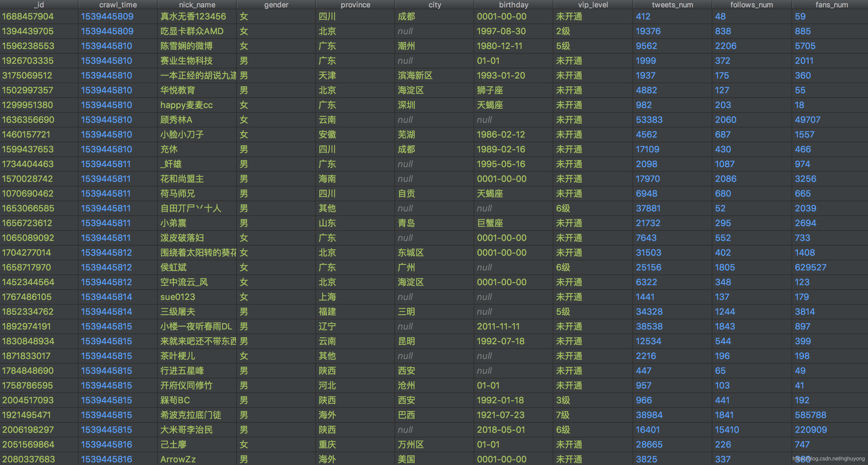This screenshot has width=868, height=465.
Task: Click the vip_level column header
Action: point(593,4)
